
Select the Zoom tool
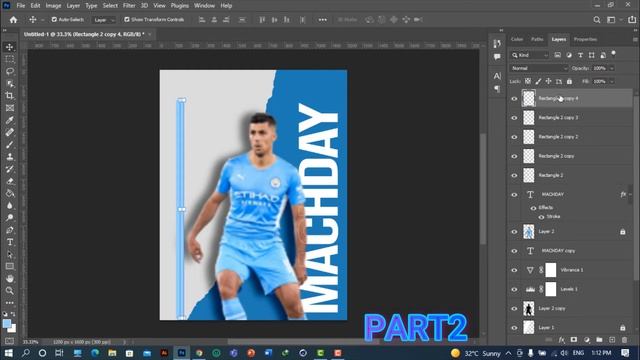click(9, 291)
